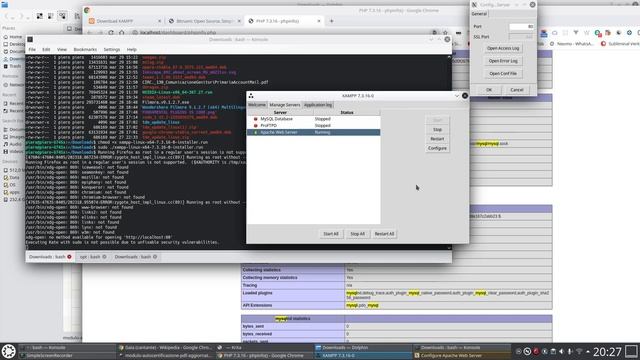Click show desktop button in panel
This screenshot has width=640, height=360.
click(x=631, y=351)
